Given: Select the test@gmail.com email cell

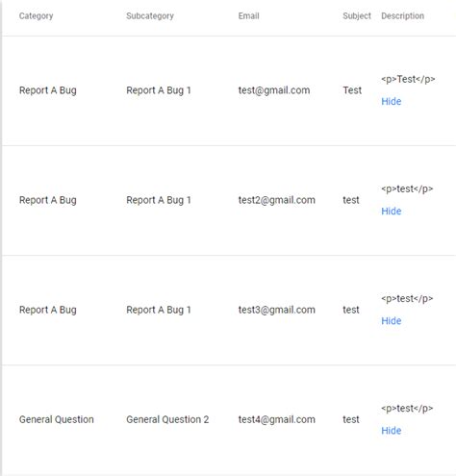Looking at the screenshot, I should [x=274, y=90].
